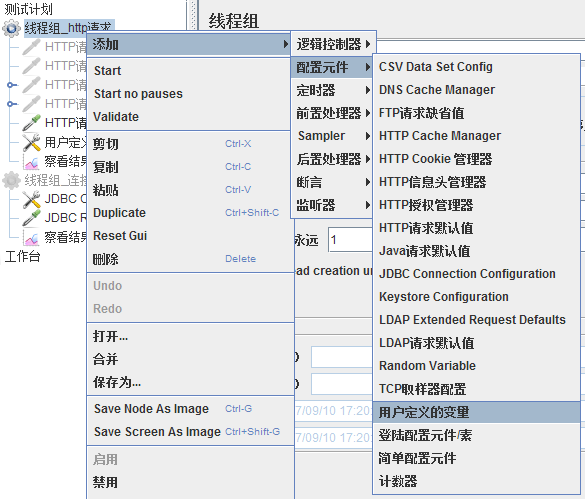
Task: Click the 用户定义 wrench config icon
Action: click(31, 142)
